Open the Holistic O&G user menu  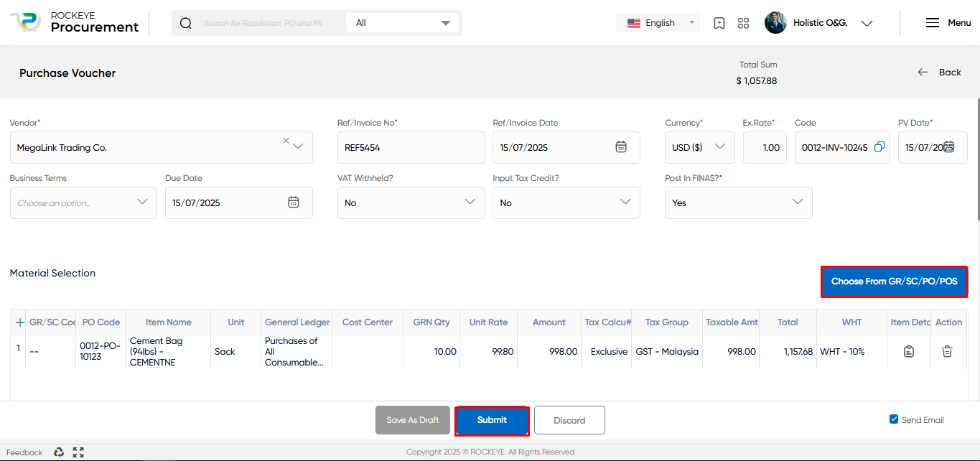point(819,23)
